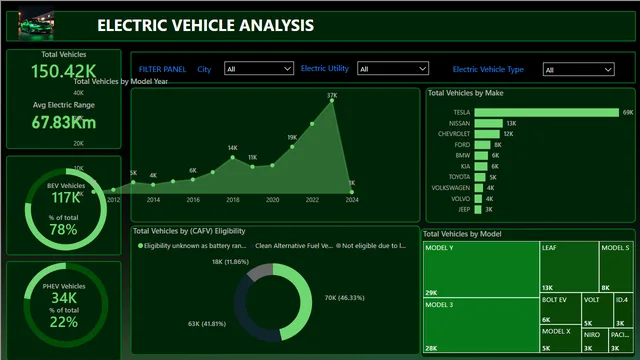640x360 pixels.
Task: Click the ID.4 treemap tile
Action: pyautogui.click(x=623, y=310)
